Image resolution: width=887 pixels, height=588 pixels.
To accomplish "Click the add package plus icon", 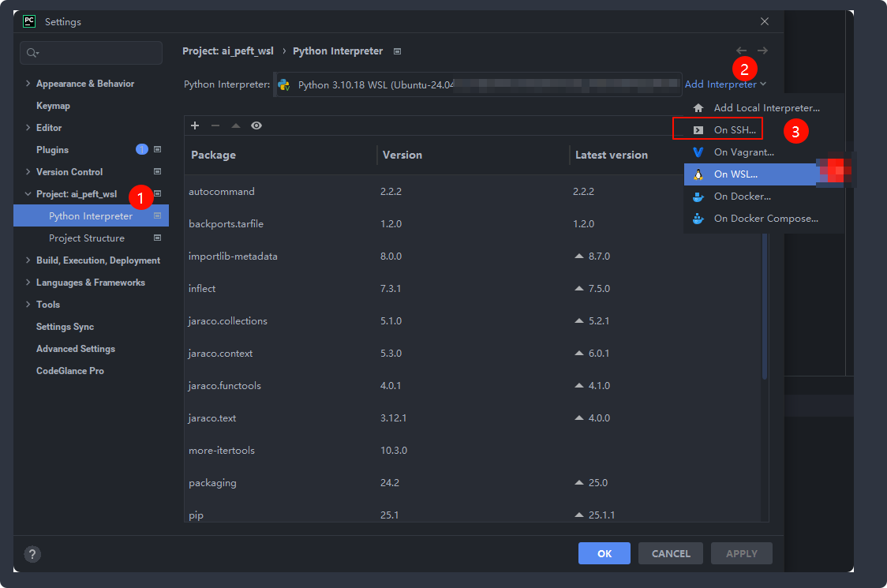I will coord(195,125).
